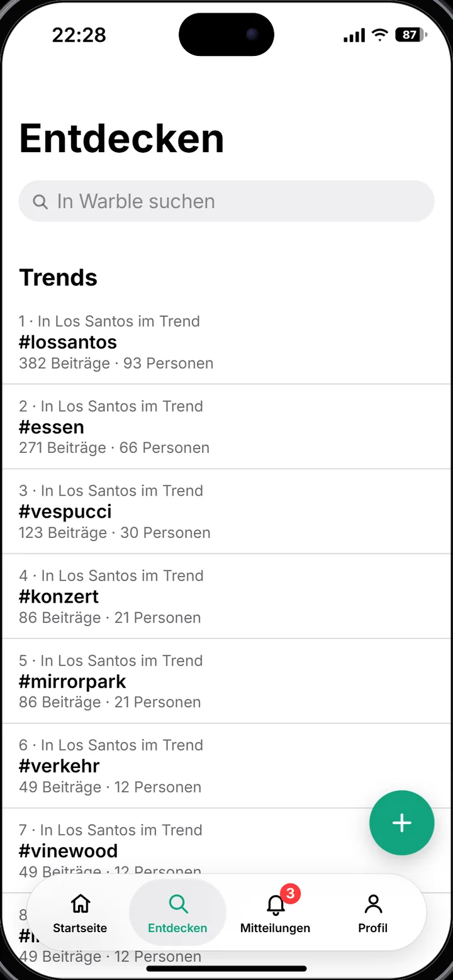Tap the red notification badge showing 3

290,893
